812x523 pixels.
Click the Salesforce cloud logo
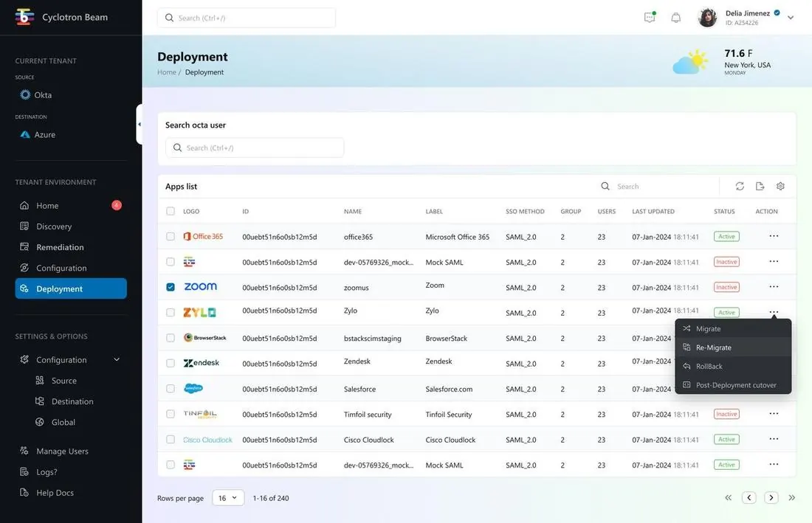coord(193,388)
